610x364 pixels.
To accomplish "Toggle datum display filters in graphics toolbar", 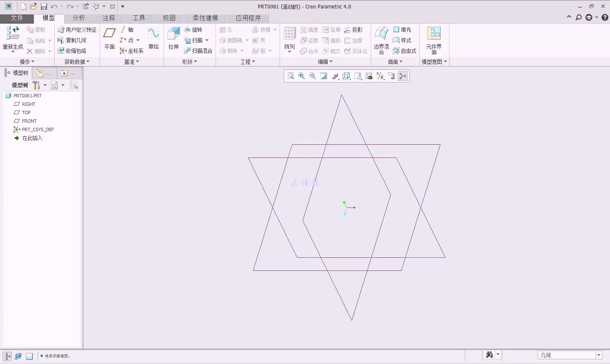I will click(x=380, y=76).
